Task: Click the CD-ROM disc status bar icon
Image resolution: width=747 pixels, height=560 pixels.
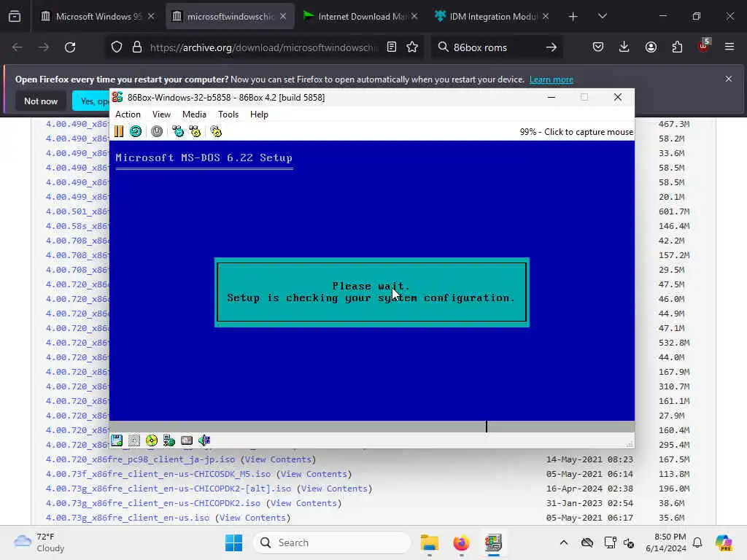Action: tap(152, 440)
